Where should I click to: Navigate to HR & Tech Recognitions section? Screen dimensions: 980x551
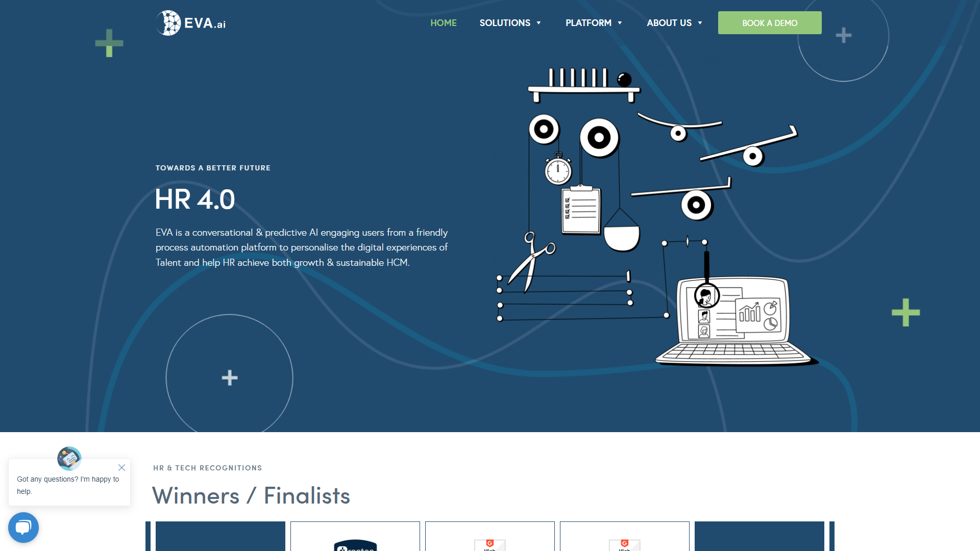pyautogui.click(x=206, y=467)
